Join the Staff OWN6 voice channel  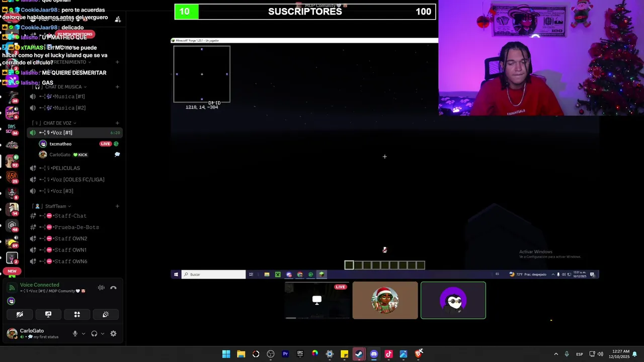[74, 261]
